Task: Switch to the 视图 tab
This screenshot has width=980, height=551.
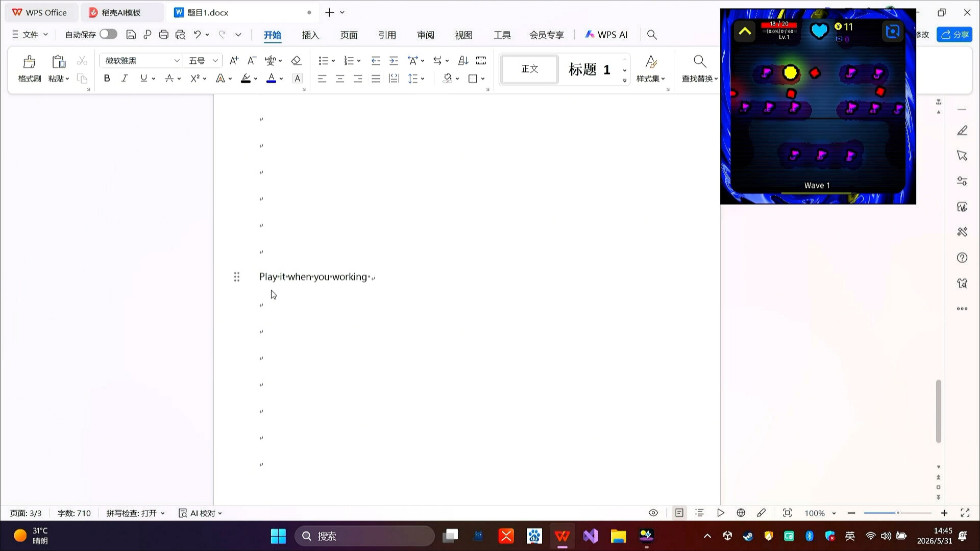Action: pyautogui.click(x=464, y=35)
